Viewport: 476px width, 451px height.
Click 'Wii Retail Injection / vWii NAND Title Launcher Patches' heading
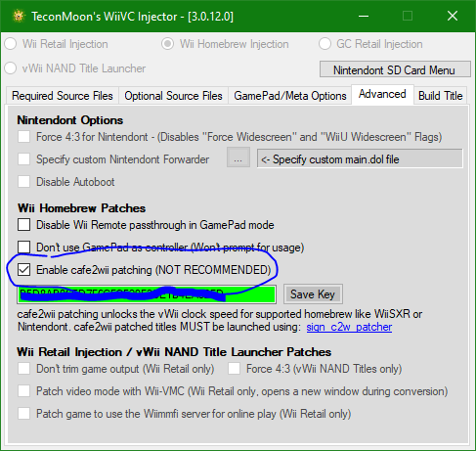(x=174, y=352)
